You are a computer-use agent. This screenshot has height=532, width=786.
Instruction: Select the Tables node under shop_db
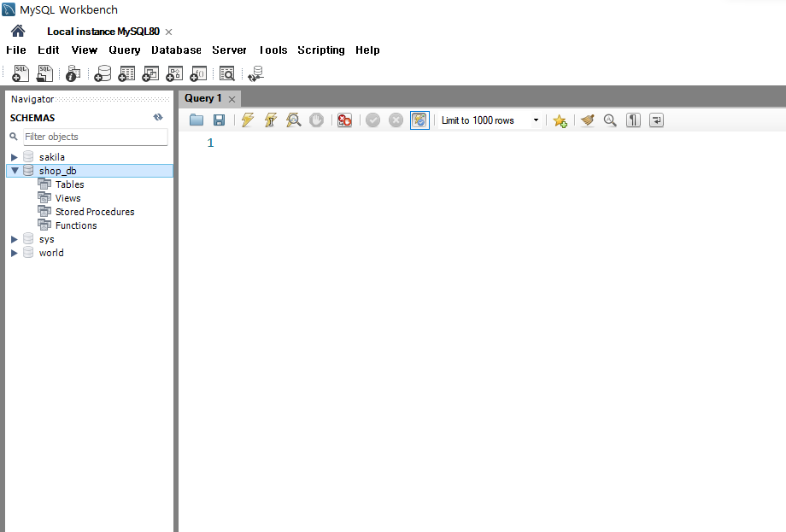70,184
